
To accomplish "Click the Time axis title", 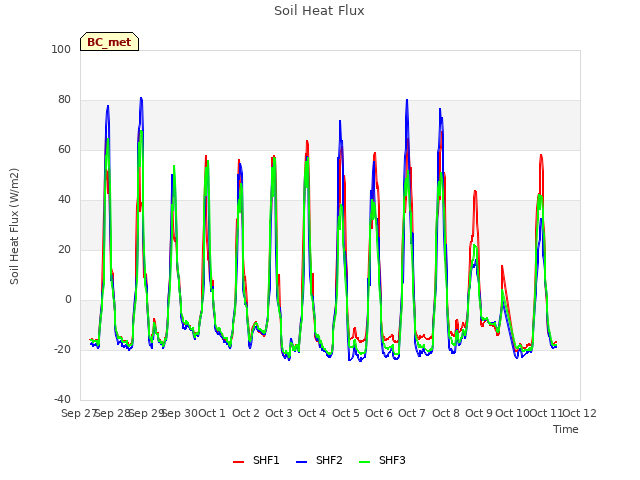I will [x=566, y=429].
